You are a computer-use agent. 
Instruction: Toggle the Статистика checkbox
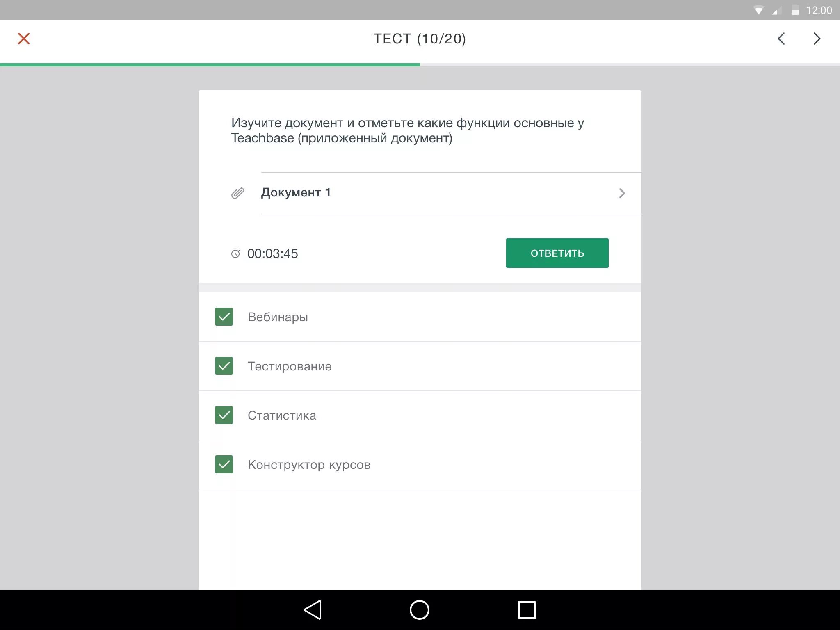click(x=224, y=415)
